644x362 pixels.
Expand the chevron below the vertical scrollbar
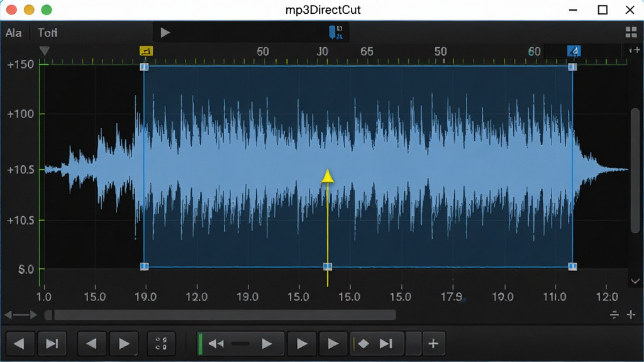pyautogui.click(x=635, y=281)
